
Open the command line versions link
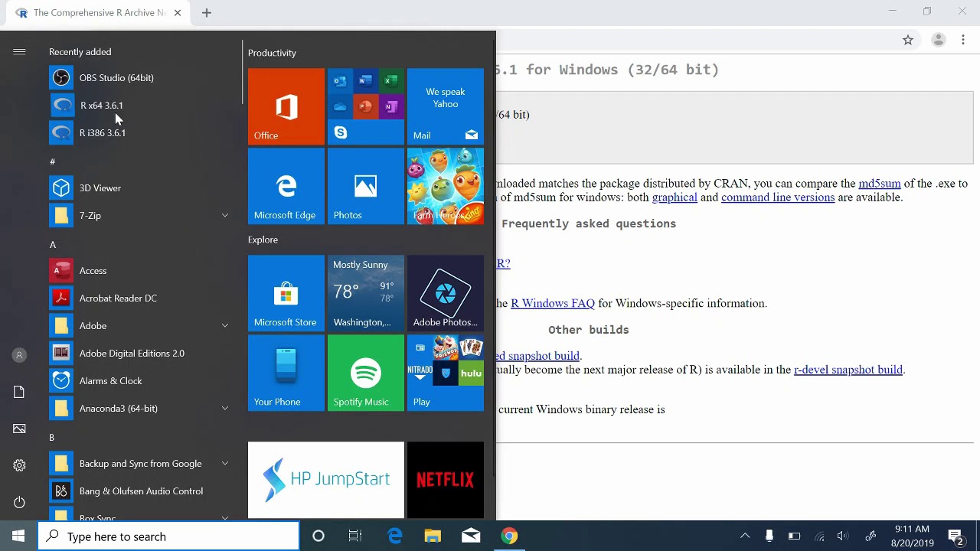click(x=778, y=197)
